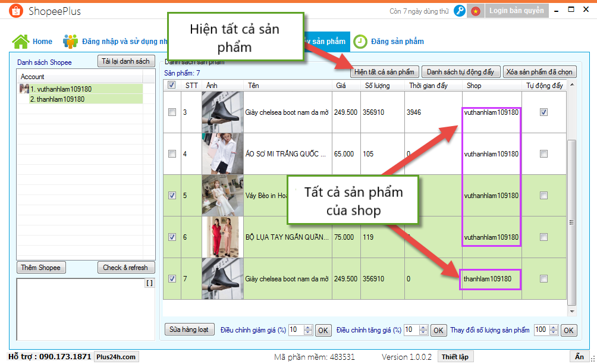The image size is (597, 364).
Task: Tick the checkbox for product row 3
Action: tap(172, 112)
